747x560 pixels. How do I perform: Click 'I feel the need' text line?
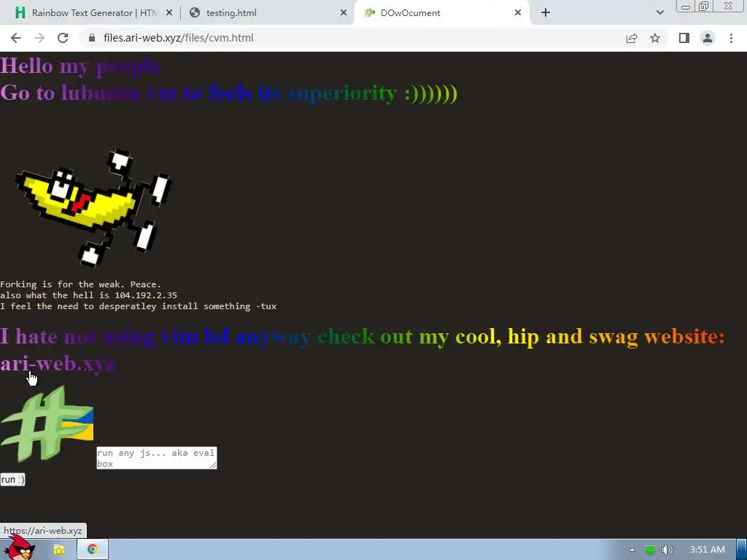click(x=138, y=306)
